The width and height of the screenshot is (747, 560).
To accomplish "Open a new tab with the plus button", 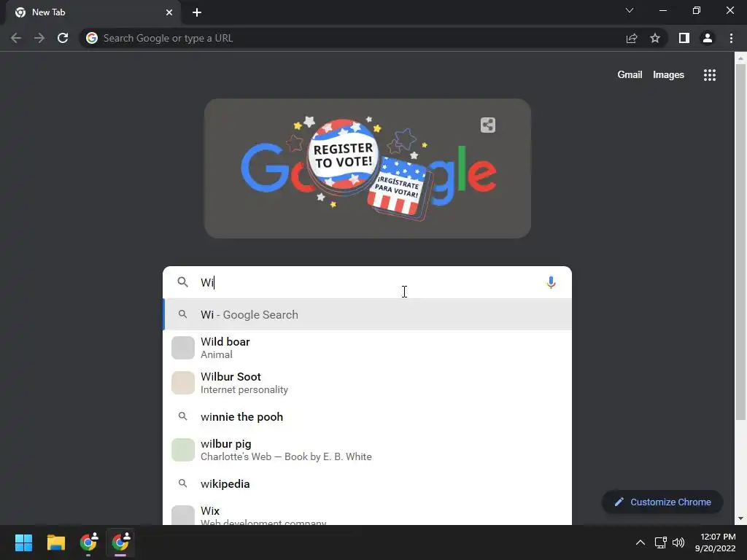I will 197,12.
